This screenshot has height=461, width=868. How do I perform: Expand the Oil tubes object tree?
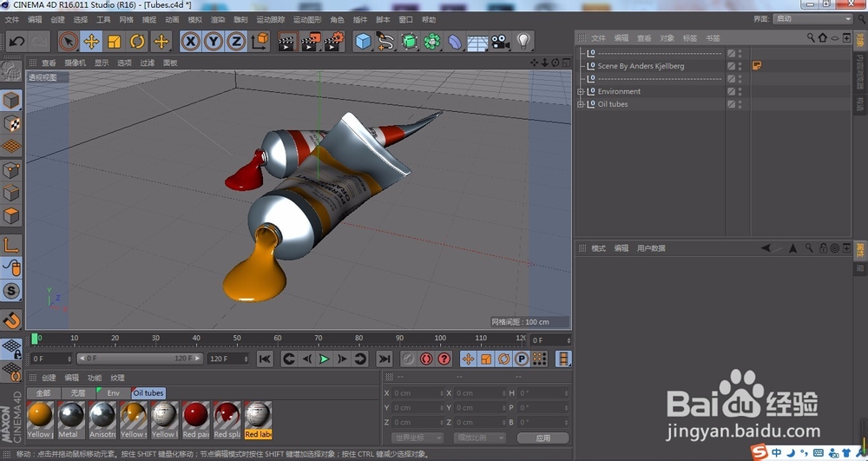click(580, 104)
